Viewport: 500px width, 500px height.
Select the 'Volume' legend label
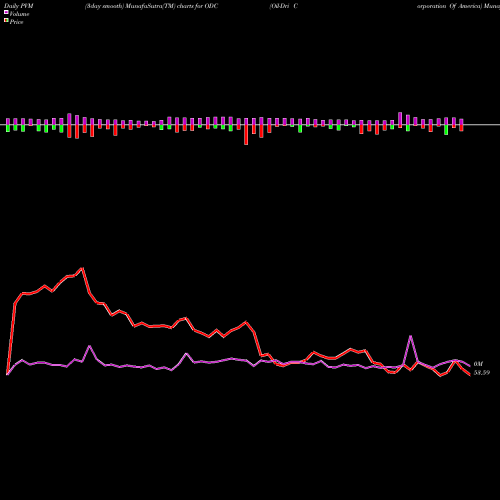[x=19, y=14]
